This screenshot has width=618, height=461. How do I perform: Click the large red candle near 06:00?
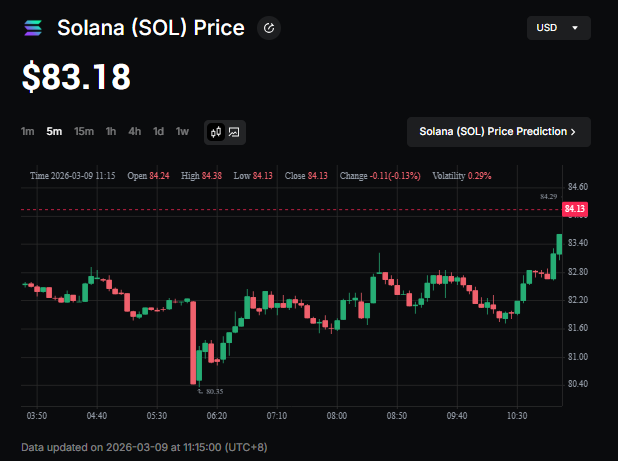click(x=193, y=340)
